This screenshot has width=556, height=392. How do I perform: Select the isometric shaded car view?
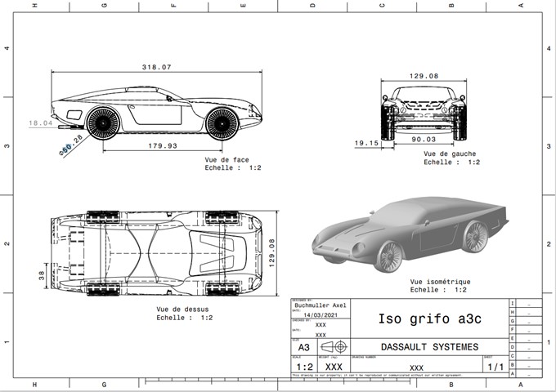(411, 234)
